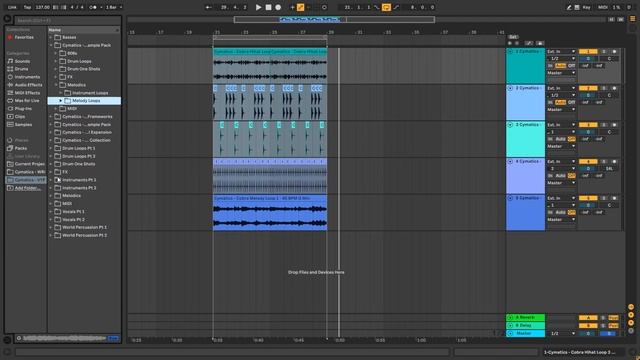Solo track 1 with S button
The height and width of the screenshot is (360, 640).
tap(604, 51)
